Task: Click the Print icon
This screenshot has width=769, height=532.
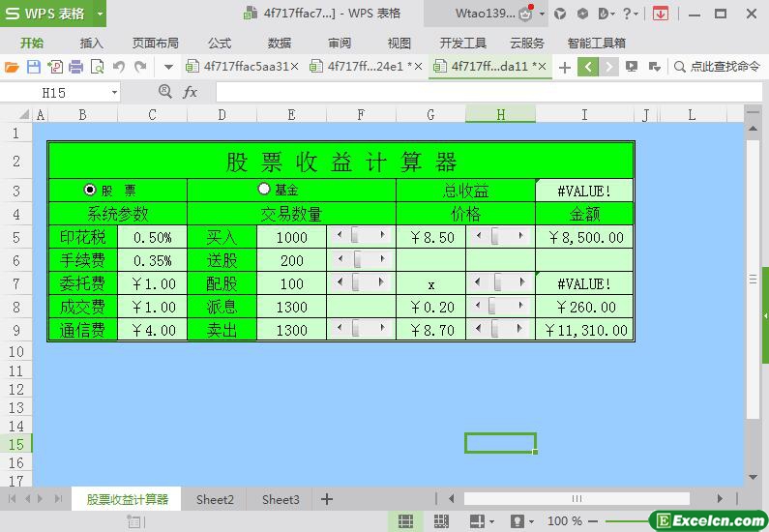Action: [75, 67]
